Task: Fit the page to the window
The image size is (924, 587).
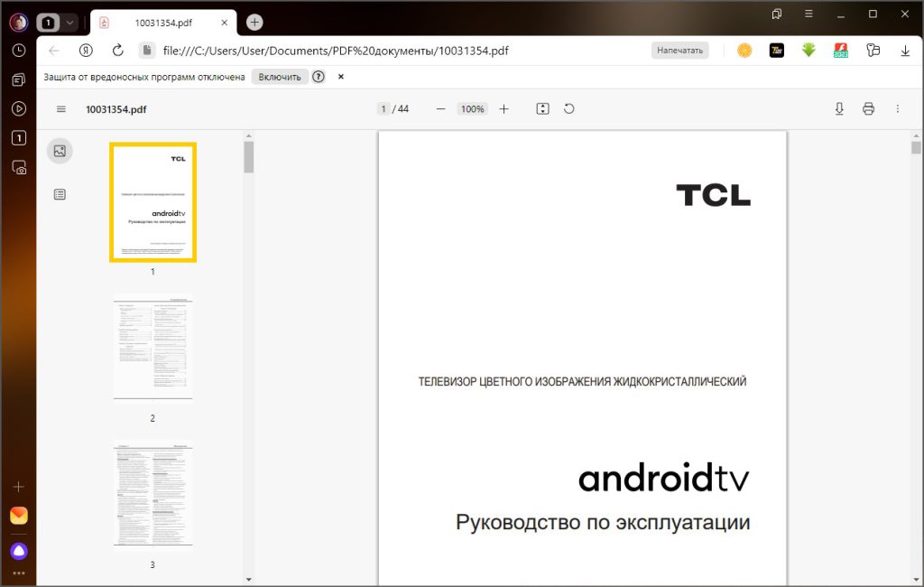Action: (542, 108)
